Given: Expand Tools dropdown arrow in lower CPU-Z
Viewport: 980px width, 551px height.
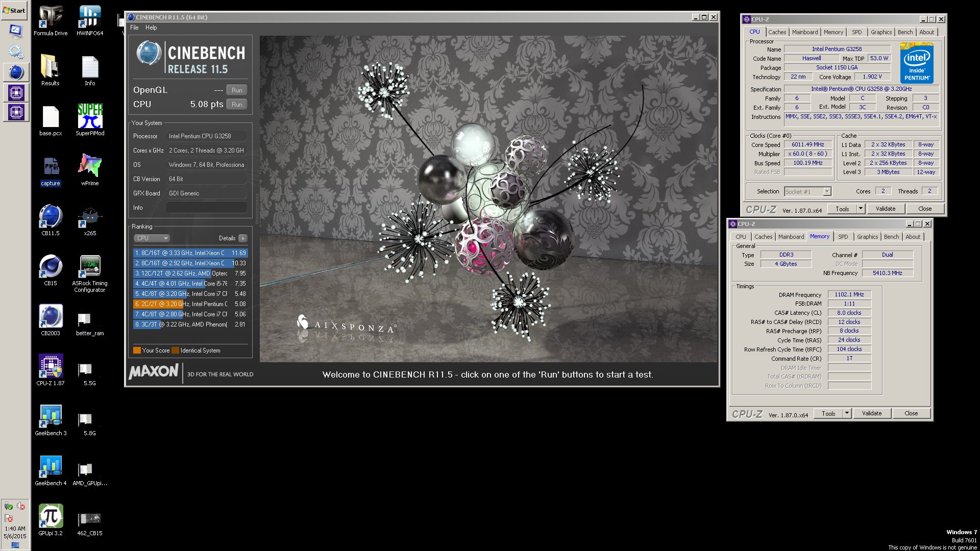Looking at the screenshot, I should pos(847,414).
